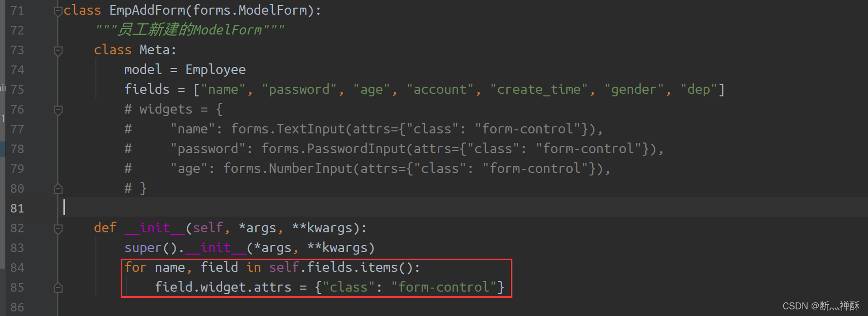The width and height of the screenshot is (868, 316).
Task: Click the fold end marker on line 85
Action: click(58, 288)
